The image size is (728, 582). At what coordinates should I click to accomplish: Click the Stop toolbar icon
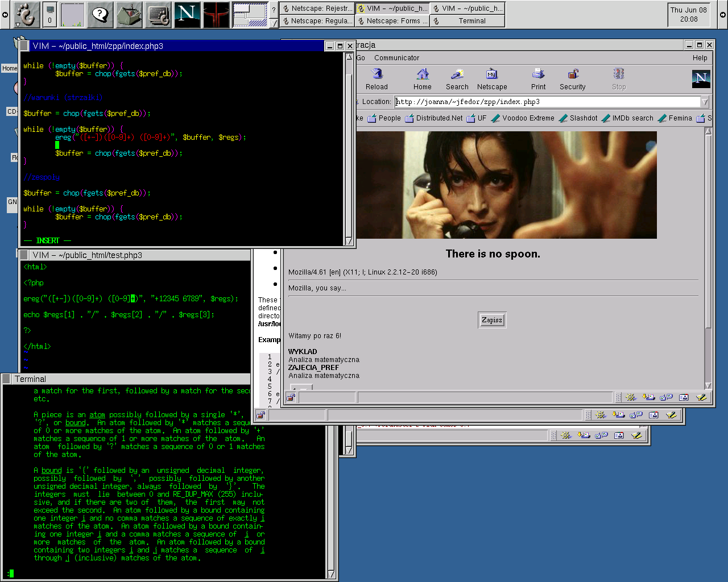619,79
